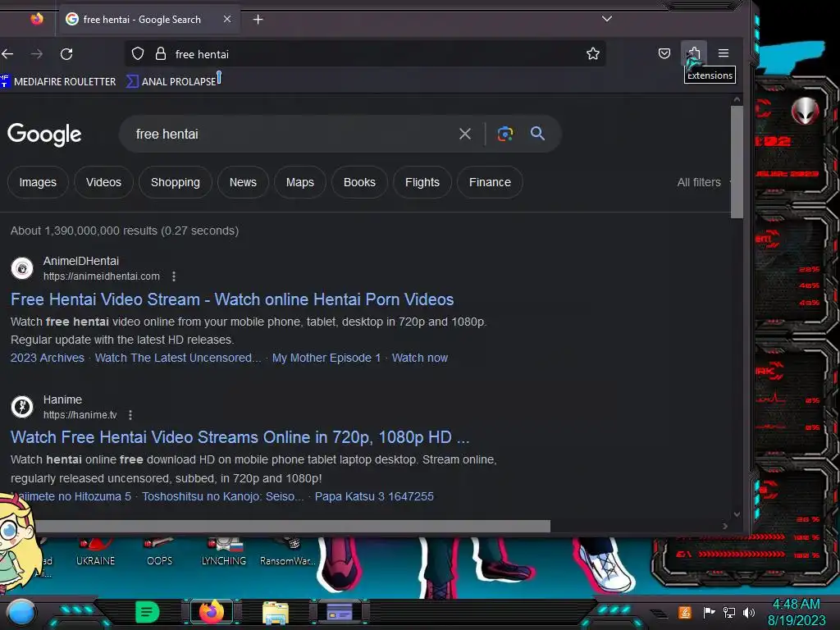Open File Explorer from the taskbar

point(276,612)
